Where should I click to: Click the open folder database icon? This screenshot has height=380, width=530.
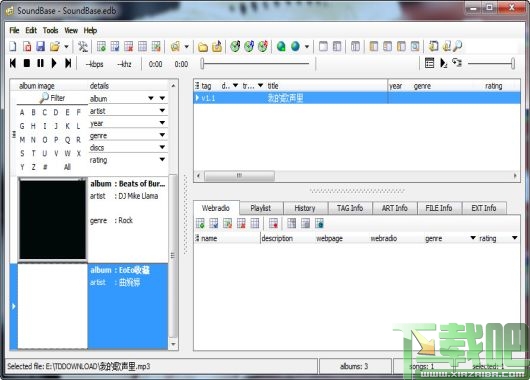pos(55,46)
